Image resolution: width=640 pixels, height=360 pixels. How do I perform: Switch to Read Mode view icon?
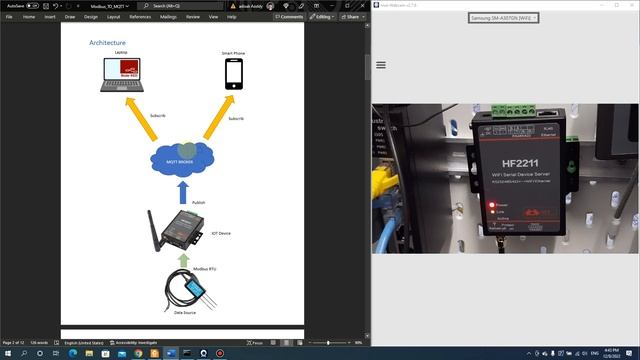pyautogui.click(x=273, y=342)
